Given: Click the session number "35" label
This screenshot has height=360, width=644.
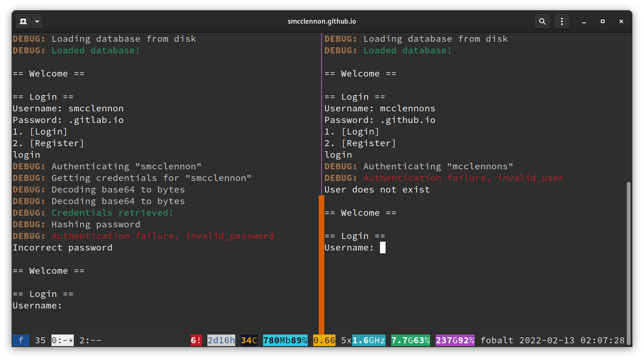Looking at the screenshot, I should (40, 340).
